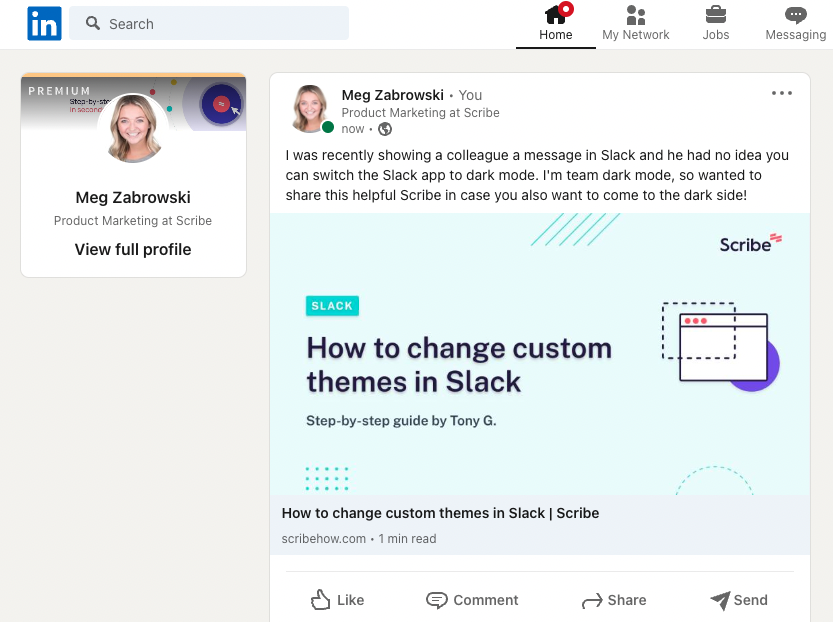Click the Share arrow icon
The height and width of the screenshot is (622, 833).
click(592, 601)
